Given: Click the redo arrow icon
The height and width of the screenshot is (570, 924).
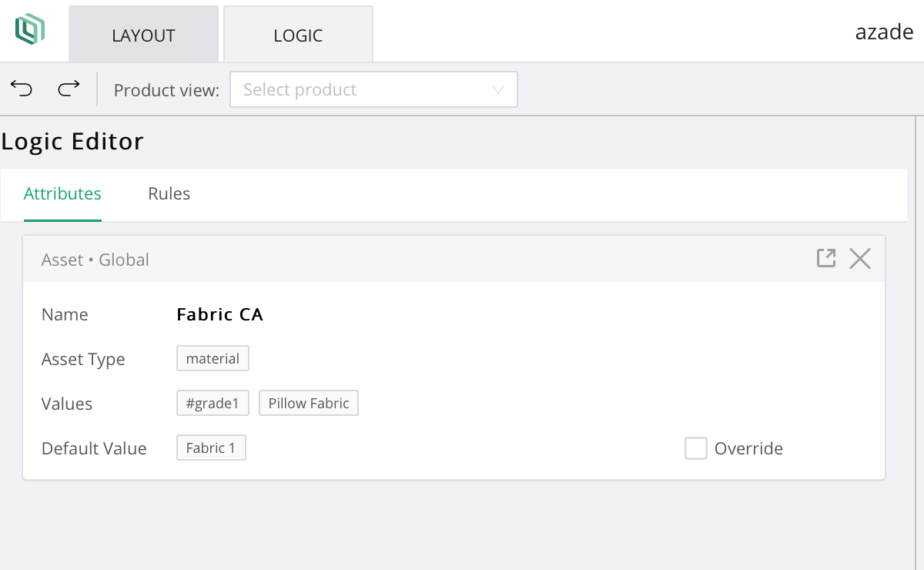Looking at the screenshot, I should pos(69,89).
